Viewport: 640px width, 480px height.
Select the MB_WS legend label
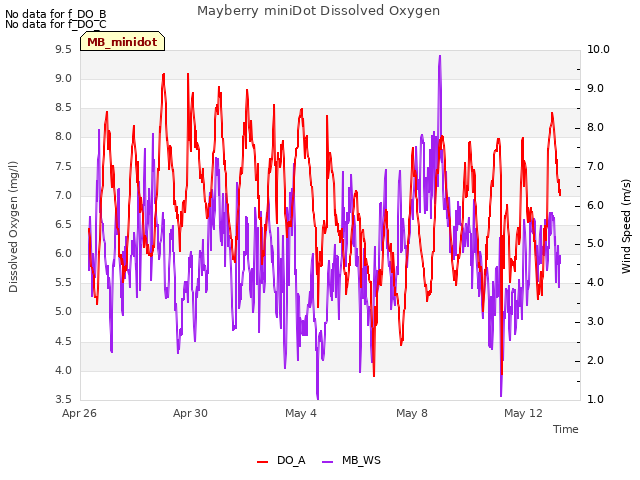(361, 460)
